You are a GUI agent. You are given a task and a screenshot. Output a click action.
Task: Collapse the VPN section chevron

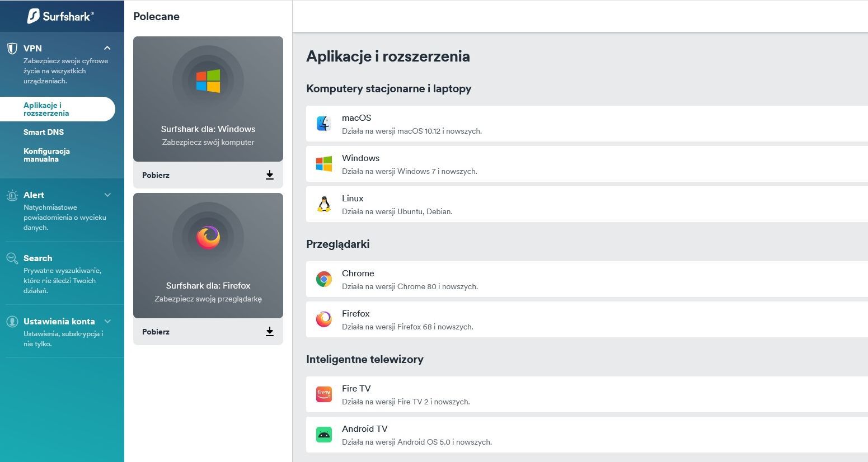tap(107, 48)
